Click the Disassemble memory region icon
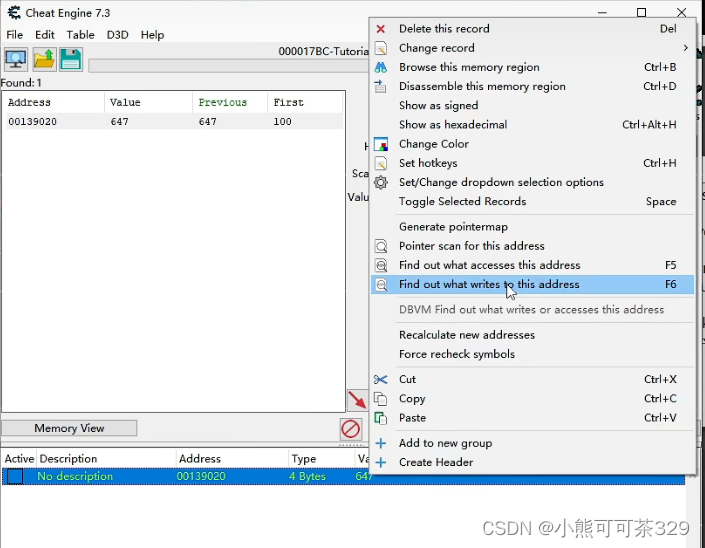This screenshot has height=548, width=705. point(380,86)
